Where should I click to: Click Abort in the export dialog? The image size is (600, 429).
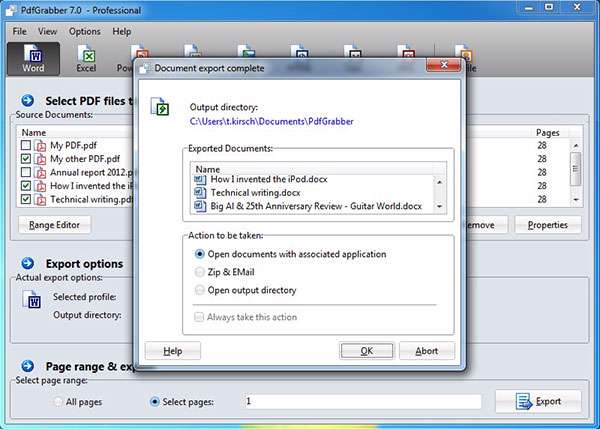(x=427, y=351)
